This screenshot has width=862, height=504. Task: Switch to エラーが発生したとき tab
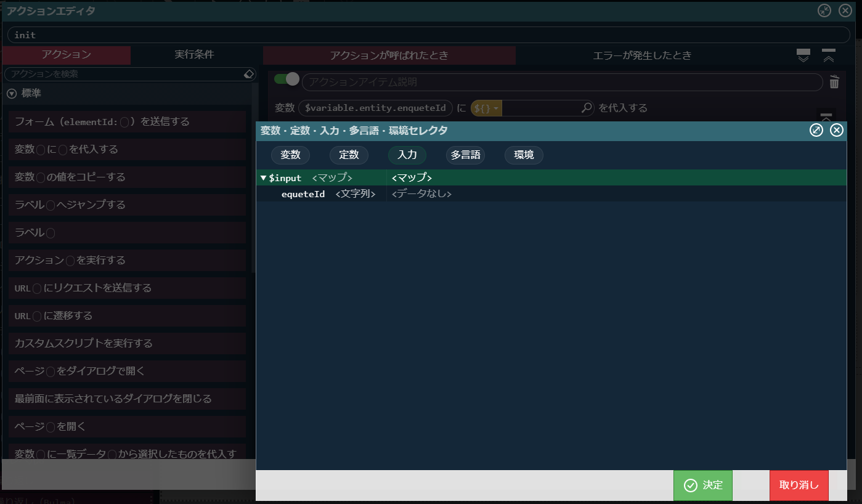(642, 55)
